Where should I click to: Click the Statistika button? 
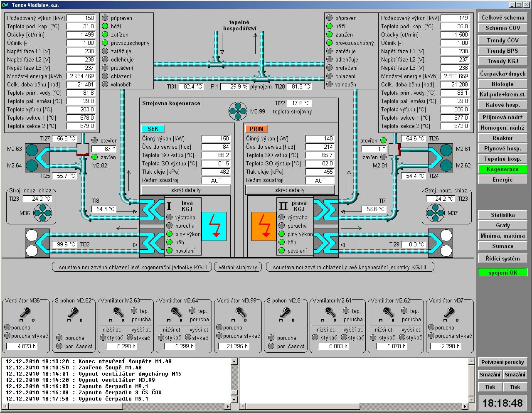click(x=502, y=215)
